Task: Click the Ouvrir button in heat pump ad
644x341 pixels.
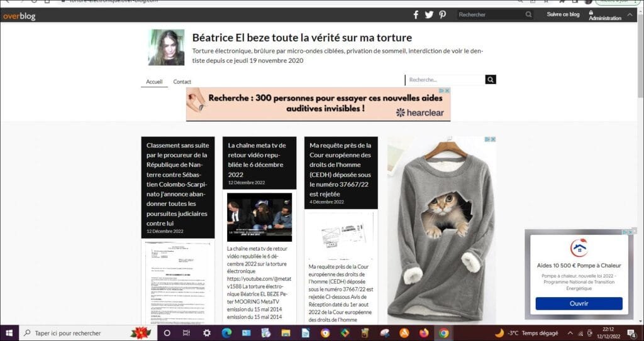Action: click(579, 303)
